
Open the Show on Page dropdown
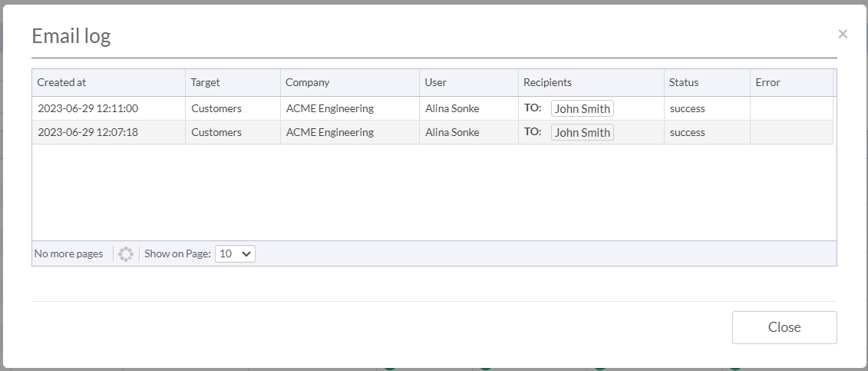(235, 253)
